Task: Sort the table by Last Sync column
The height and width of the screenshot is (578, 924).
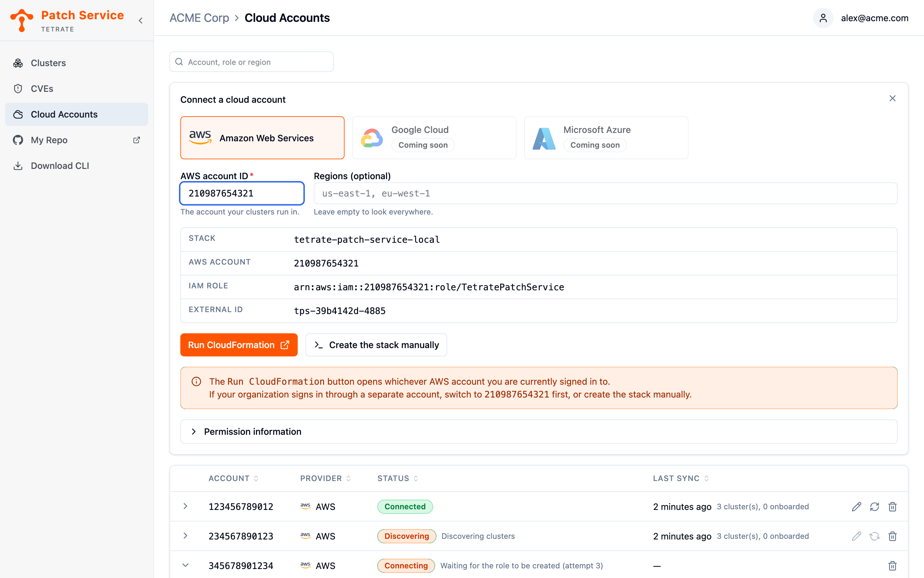Action: [681, 478]
